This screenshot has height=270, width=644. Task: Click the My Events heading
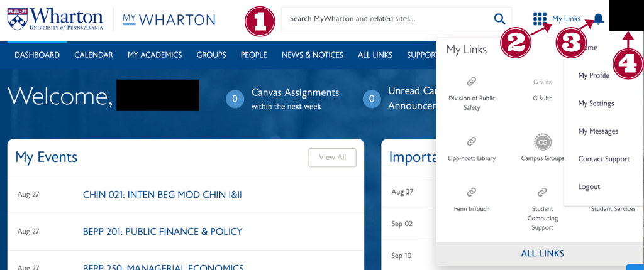click(47, 157)
